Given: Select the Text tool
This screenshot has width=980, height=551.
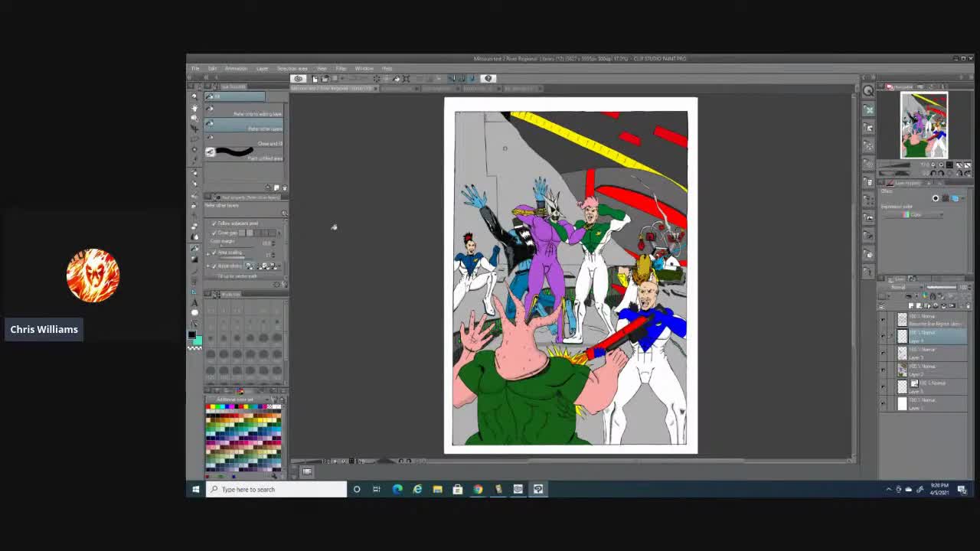Looking at the screenshot, I should pyautogui.click(x=194, y=302).
